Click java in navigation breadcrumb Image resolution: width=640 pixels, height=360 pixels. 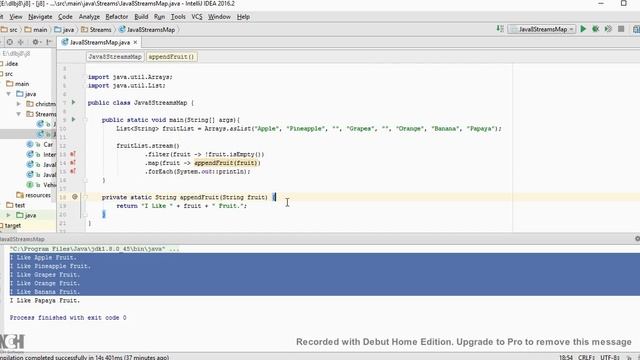[x=64, y=29]
